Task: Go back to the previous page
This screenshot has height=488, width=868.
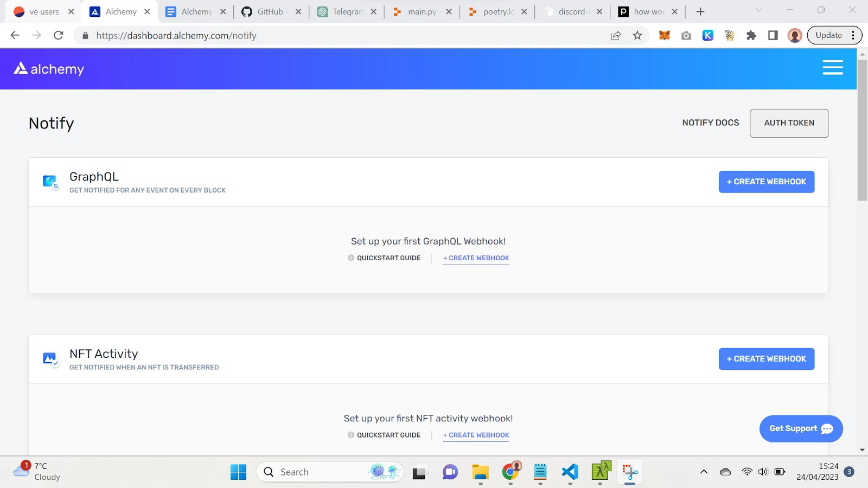Action: tap(15, 35)
